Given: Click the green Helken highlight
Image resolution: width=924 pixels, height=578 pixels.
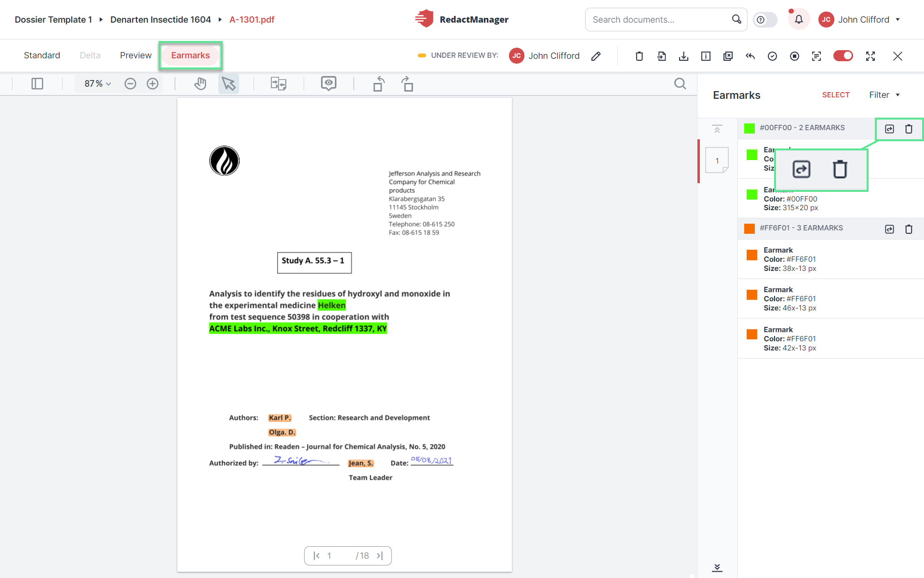Looking at the screenshot, I should [332, 305].
